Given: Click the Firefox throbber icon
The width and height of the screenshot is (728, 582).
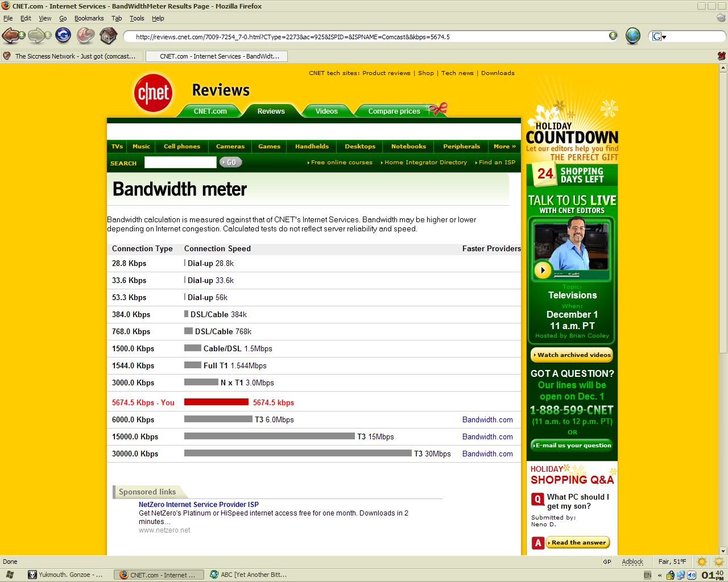Looking at the screenshot, I should tap(721, 18).
